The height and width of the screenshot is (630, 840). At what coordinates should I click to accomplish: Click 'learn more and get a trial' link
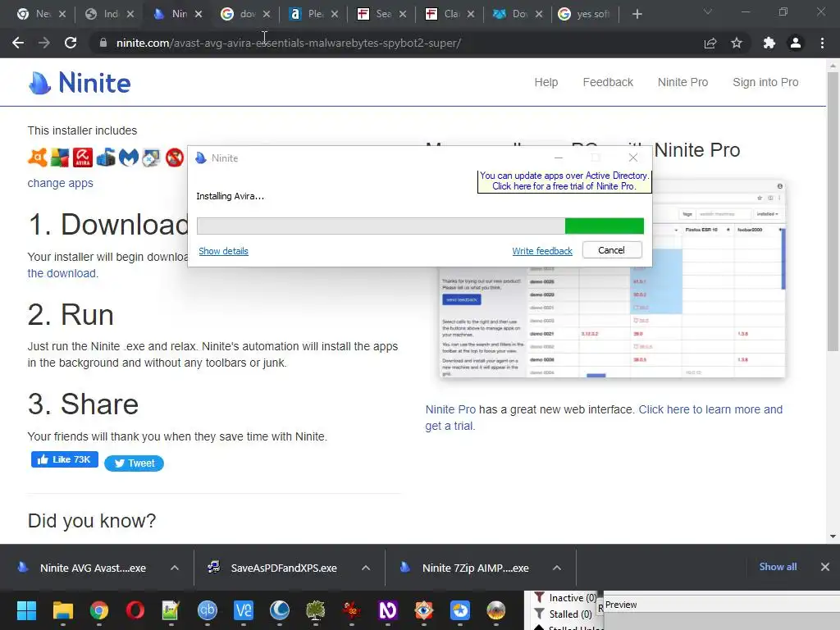(605, 418)
